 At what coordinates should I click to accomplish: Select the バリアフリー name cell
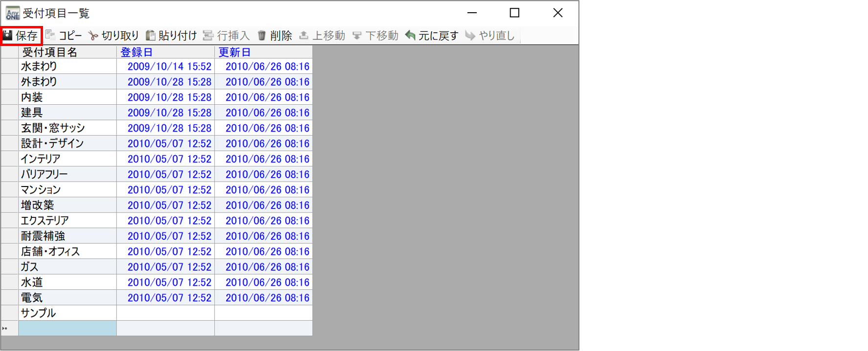click(67, 174)
